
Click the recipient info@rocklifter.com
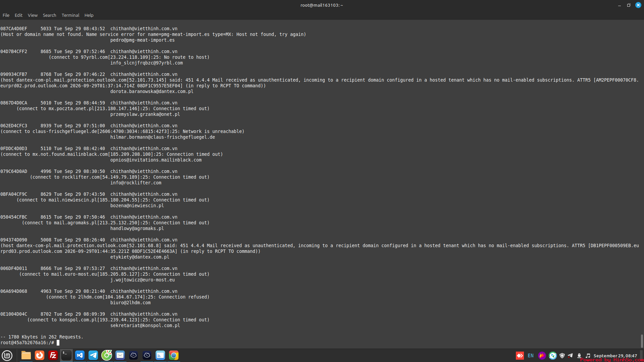click(x=136, y=183)
